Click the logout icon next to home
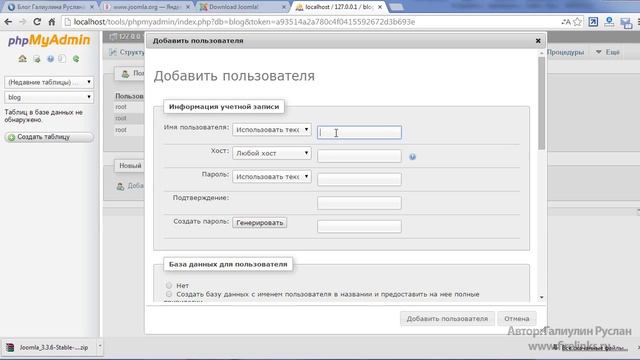This screenshot has width=640, height=360. tap(37, 59)
